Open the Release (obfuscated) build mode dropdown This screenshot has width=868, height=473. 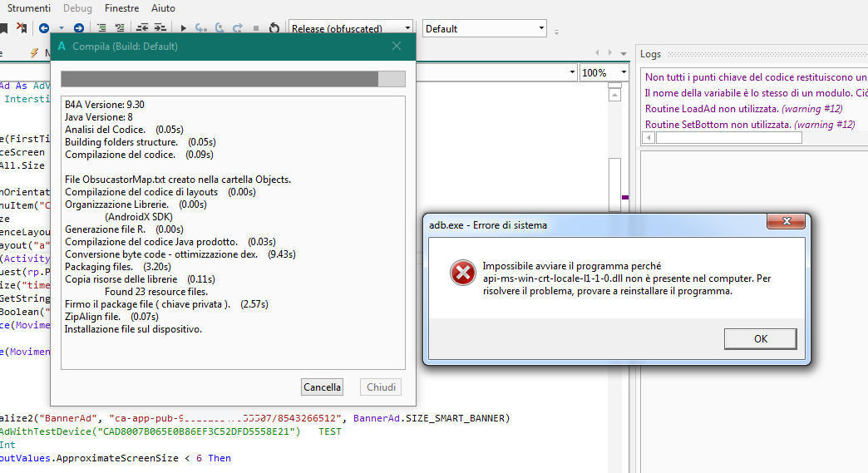407,28
